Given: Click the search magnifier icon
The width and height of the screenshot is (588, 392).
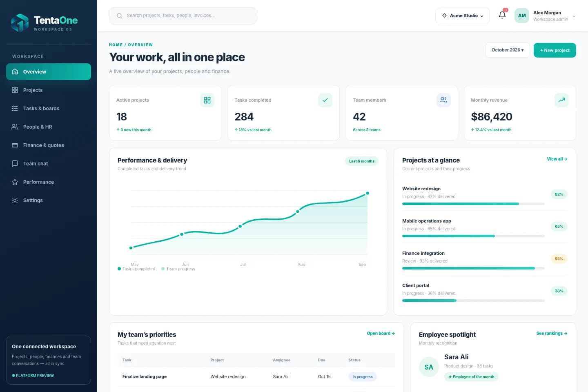Looking at the screenshot, I should (120, 16).
